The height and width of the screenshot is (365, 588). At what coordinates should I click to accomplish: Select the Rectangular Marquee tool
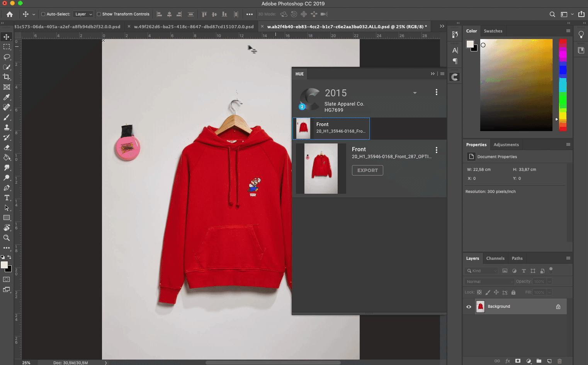[x=7, y=47]
